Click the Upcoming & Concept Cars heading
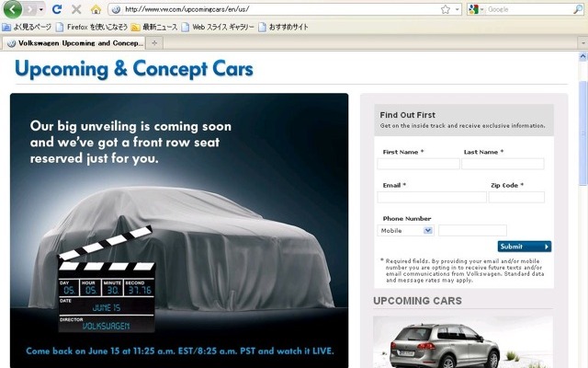 [x=134, y=69]
